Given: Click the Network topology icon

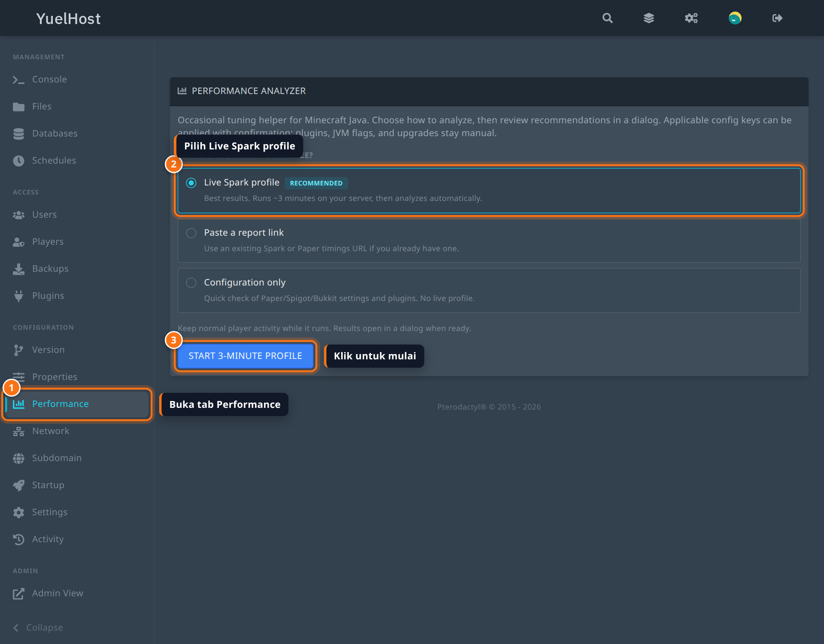Looking at the screenshot, I should tap(18, 431).
